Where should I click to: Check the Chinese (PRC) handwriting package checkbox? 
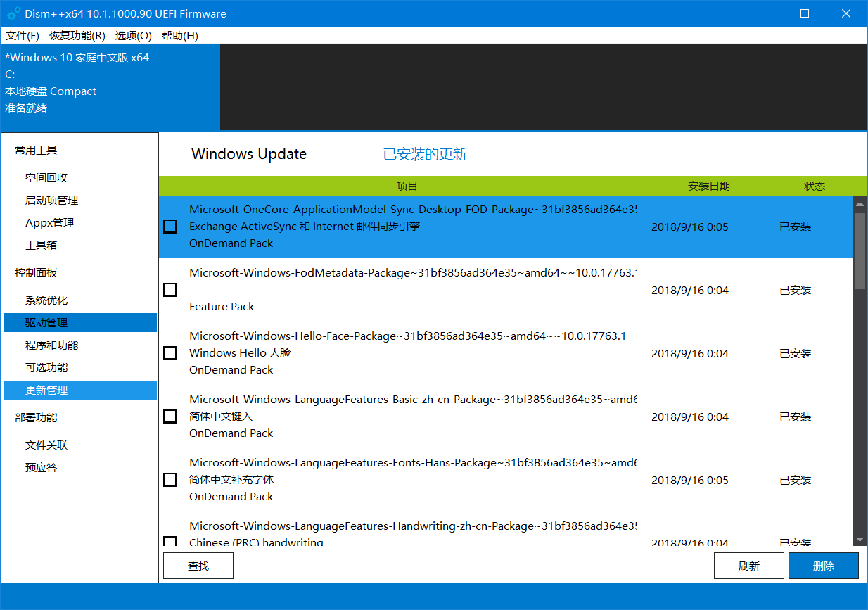pos(170,542)
